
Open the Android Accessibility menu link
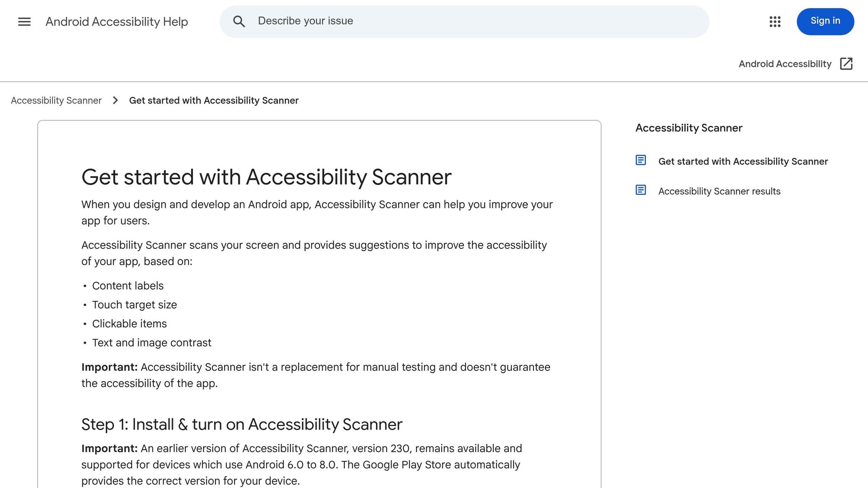tap(785, 64)
